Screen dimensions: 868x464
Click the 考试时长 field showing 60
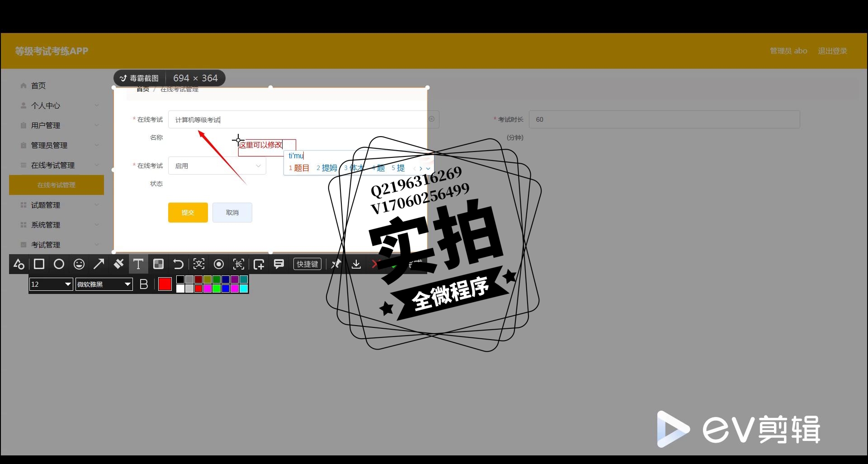pyautogui.click(x=664, y=119)
